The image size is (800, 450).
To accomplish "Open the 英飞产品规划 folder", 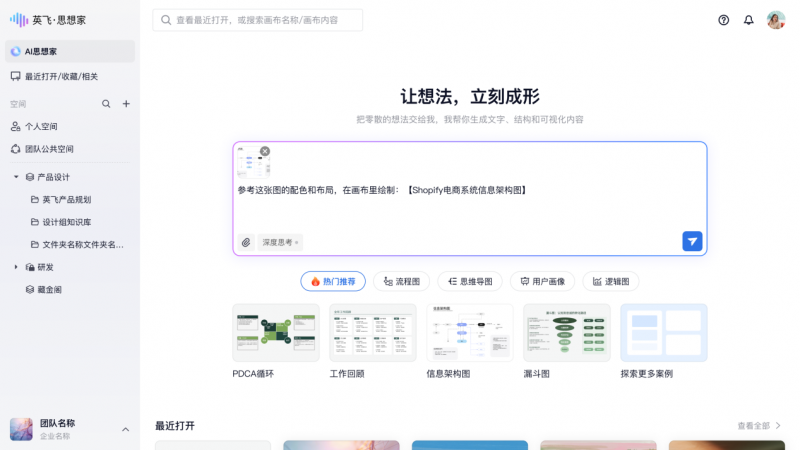I will 66,199.
